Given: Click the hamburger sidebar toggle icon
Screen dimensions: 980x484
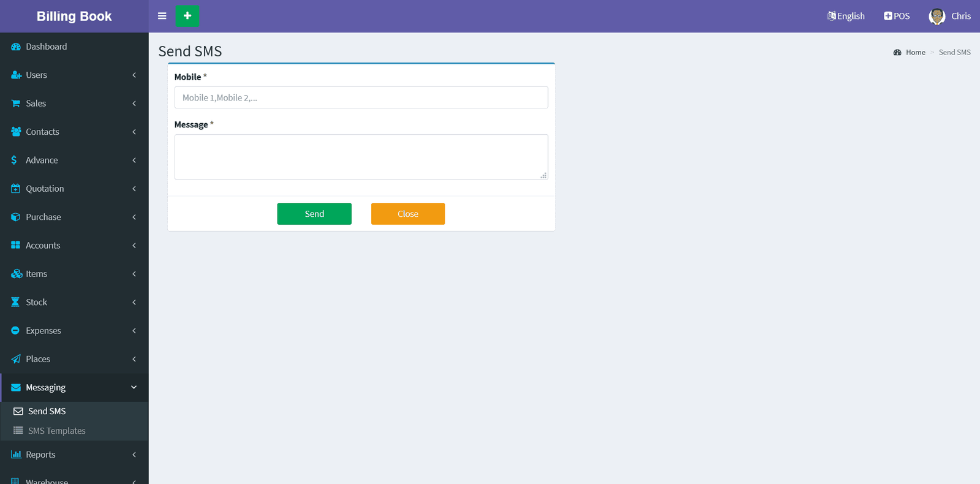Looking at the screenshot, I should [162, 16].
